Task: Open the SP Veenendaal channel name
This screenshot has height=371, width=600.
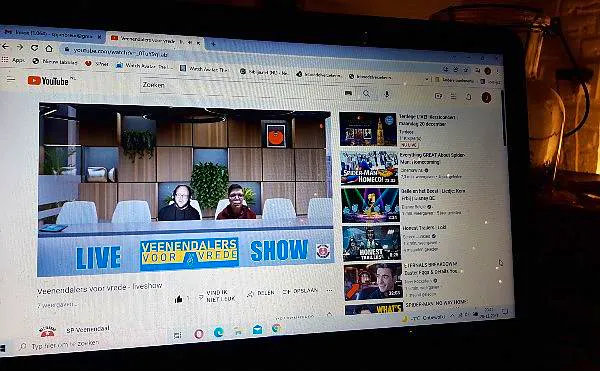Action: [x=88, y=329]
